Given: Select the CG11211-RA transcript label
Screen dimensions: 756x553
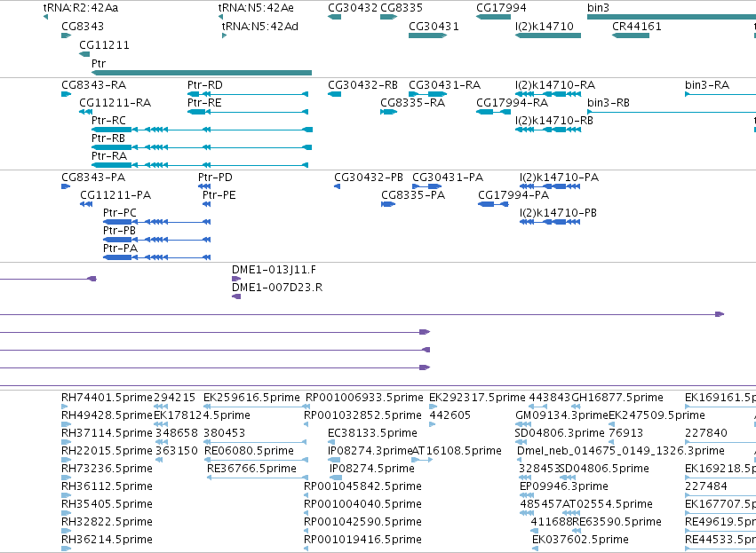Looking at the screenshot, I should (115, 103).
